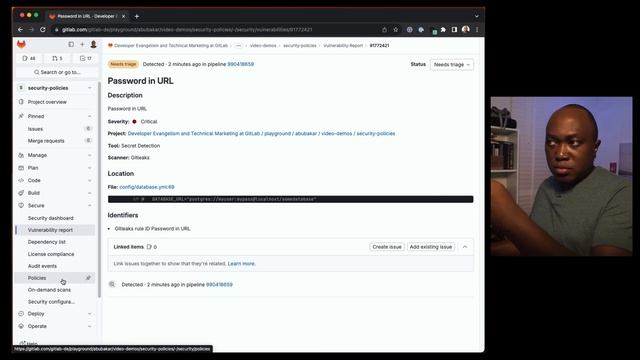The height and width of the screenshot is (360, 640).
Task: Click the Needs triage badge
Action: coord(123,64)
